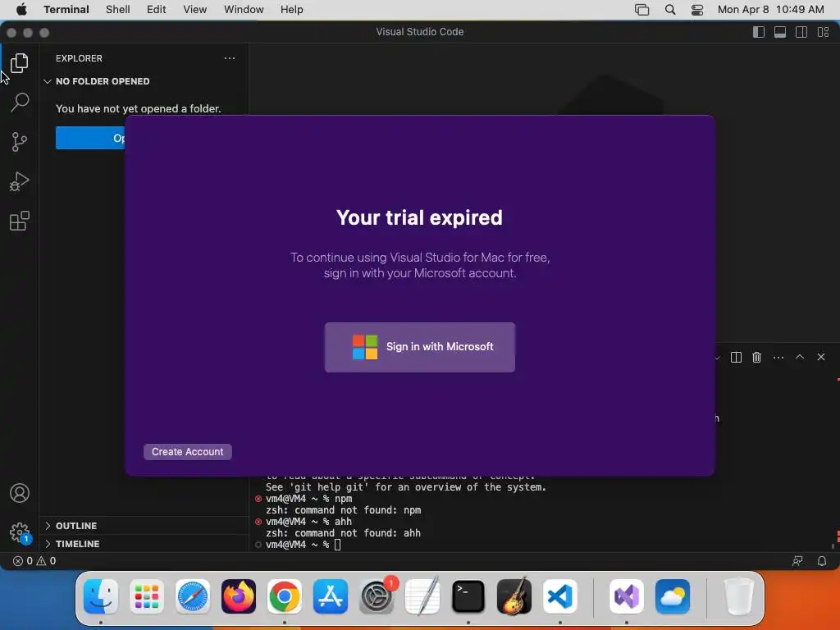The width and height of the screenshot is (840, 630).
Task: Click the errors and warnings status item
Action: (34, 561)
